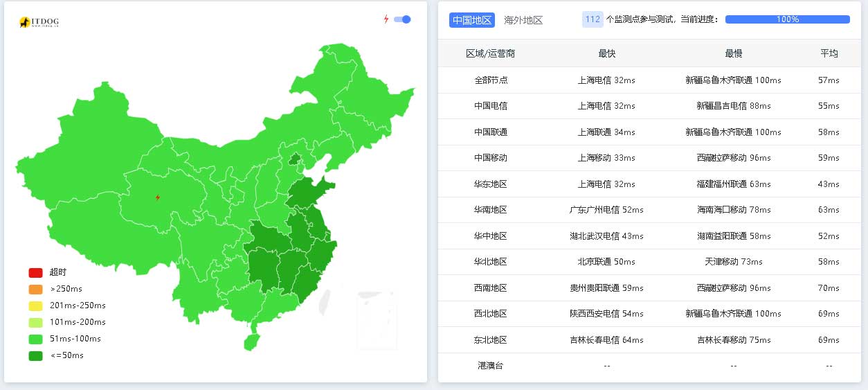Click the red lightning icon beside the toggle
Viewport: 868px width, 390px height.
pos(386,19)
